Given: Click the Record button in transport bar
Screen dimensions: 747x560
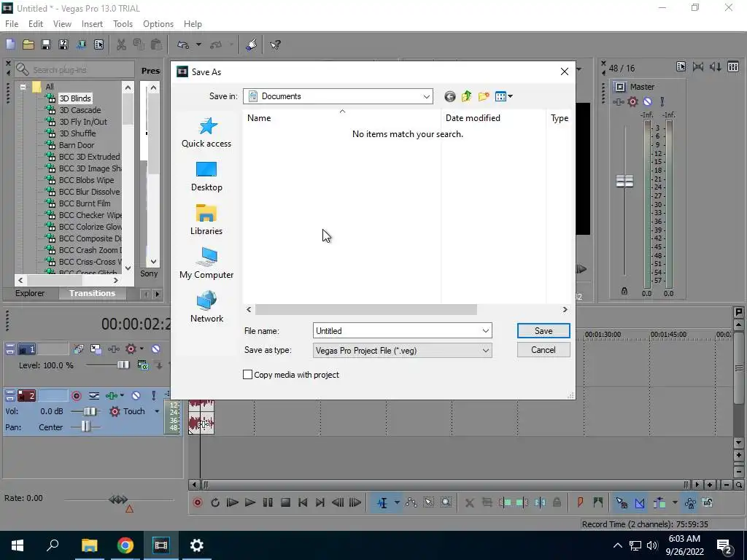Looking at the screenshot, I should point(197,502).
